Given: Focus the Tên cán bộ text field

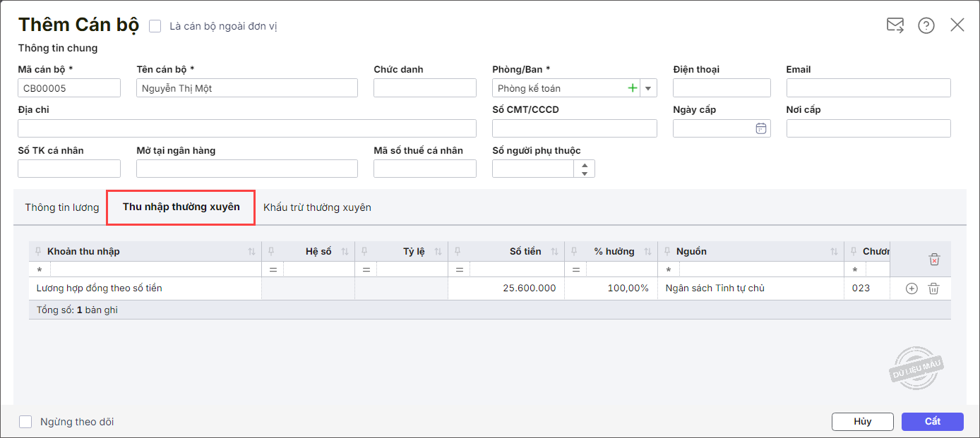Looking at the screenshot, I should point(246,88).
